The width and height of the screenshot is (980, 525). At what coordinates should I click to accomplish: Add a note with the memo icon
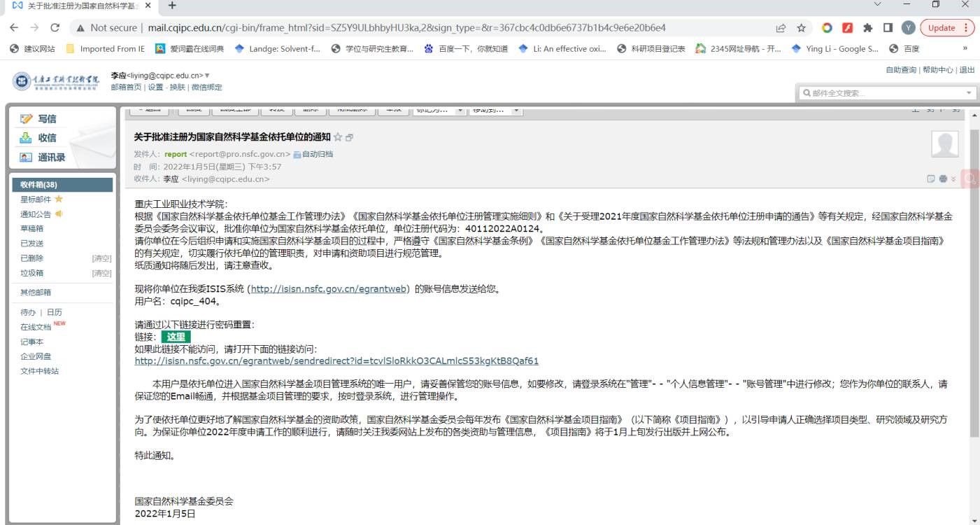931,179
